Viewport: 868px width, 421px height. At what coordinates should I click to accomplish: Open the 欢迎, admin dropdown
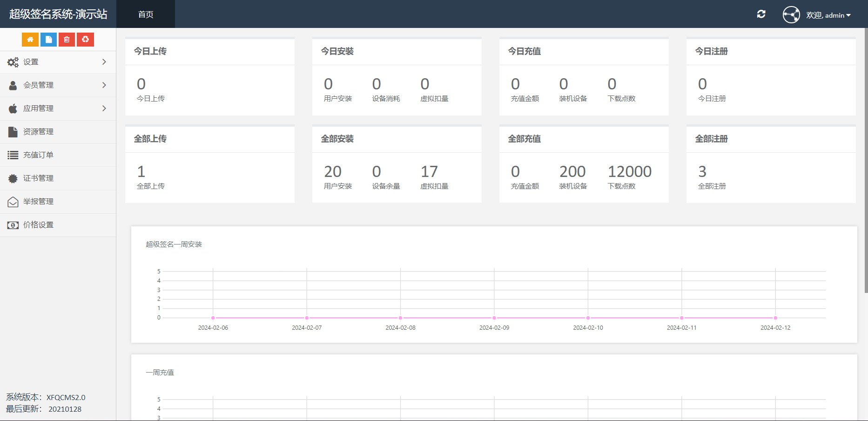click(828, 15)
